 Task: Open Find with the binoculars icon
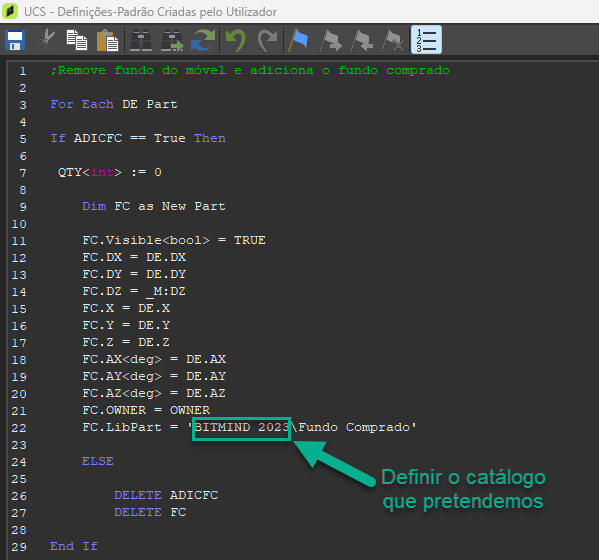141,40
